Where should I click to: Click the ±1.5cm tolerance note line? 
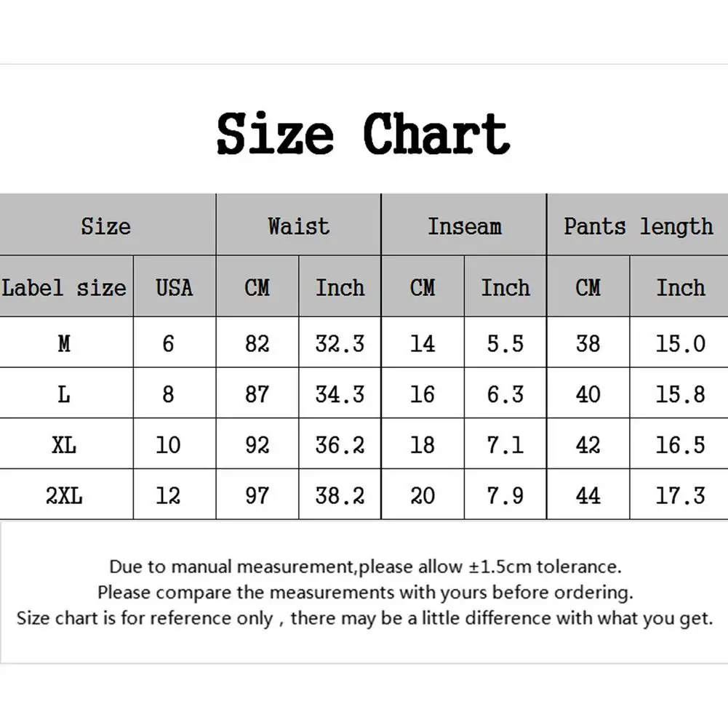point(365,567)
